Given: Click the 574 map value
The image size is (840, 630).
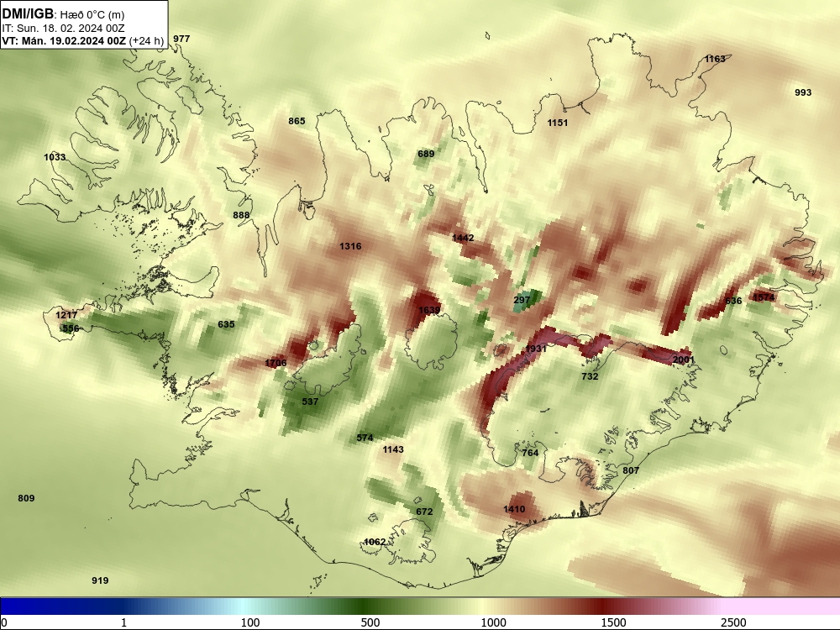Looking at the screenshot, I should coord(365,438).
